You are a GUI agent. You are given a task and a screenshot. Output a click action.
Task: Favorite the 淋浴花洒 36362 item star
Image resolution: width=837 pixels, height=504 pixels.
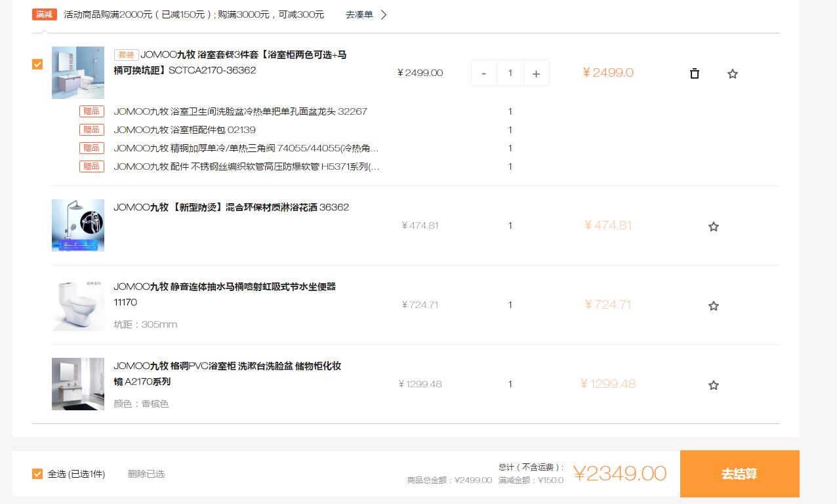(714, 227)
